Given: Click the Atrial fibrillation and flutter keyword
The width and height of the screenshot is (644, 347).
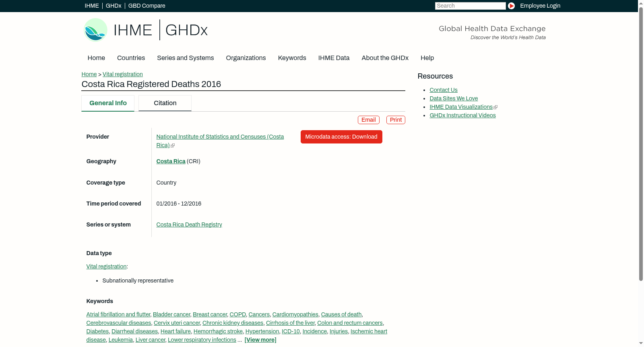Looking at the screenshot, I should pos(118,314).
